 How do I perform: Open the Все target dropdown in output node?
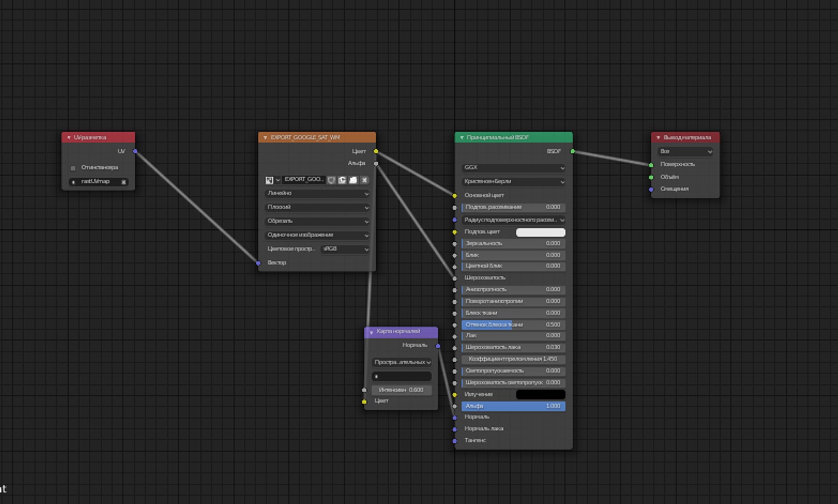point(685,152)
